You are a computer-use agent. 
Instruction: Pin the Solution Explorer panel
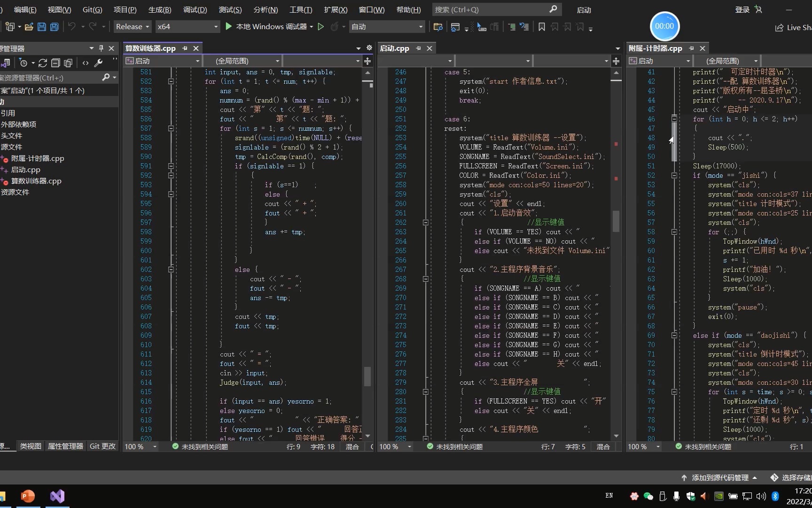[x=101, y=48]
